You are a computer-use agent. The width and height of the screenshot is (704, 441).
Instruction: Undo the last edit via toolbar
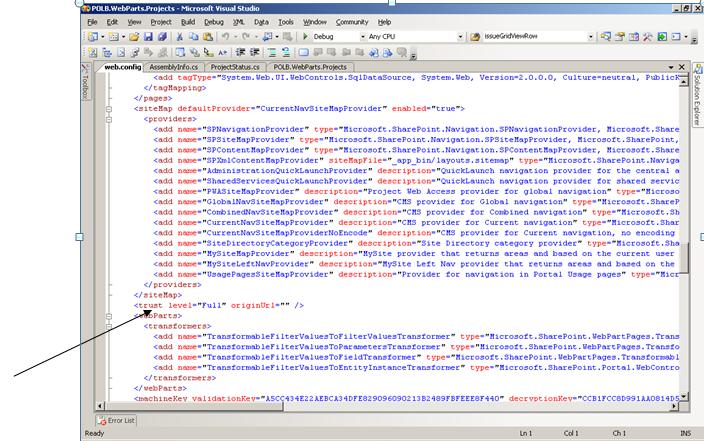[225, 37]
